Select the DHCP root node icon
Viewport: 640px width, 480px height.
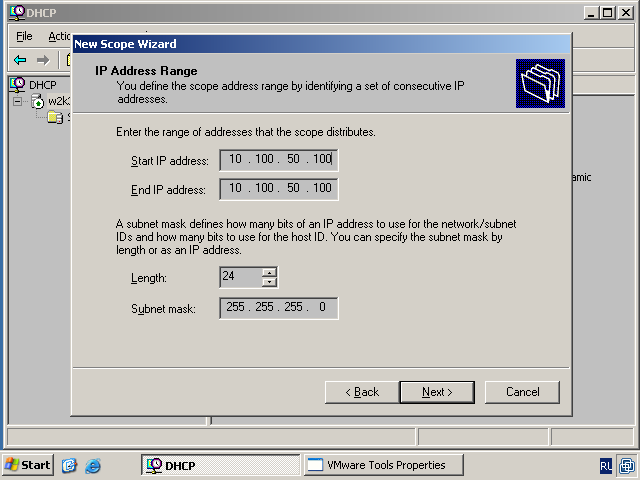[x=17, y=85]
